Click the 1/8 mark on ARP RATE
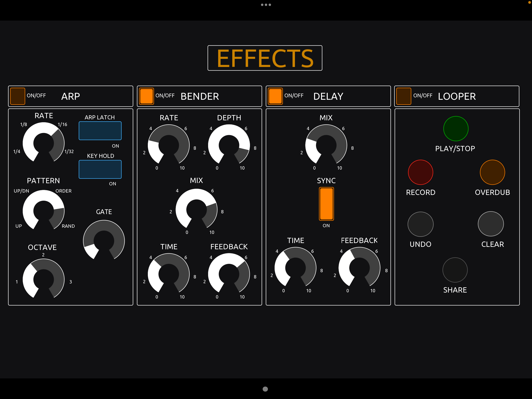The image size is (532, 399). coord(24,124)
